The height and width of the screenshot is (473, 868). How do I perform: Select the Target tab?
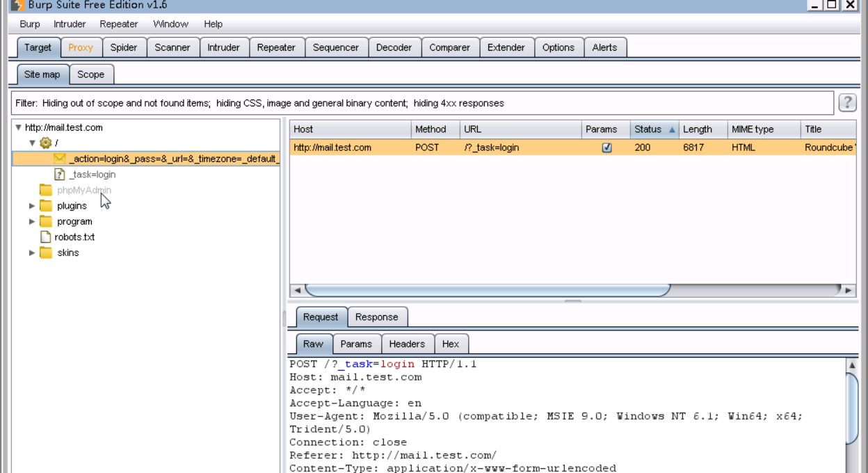tap(38, 47)
